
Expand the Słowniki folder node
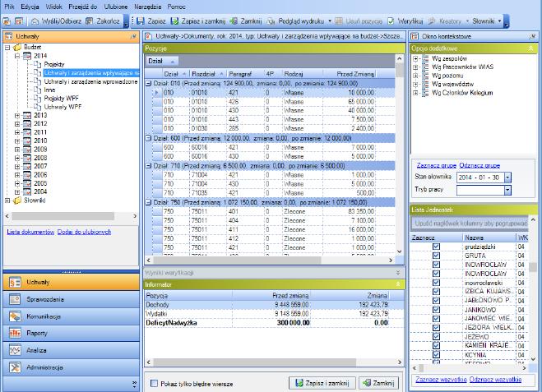tap(7, 201)
